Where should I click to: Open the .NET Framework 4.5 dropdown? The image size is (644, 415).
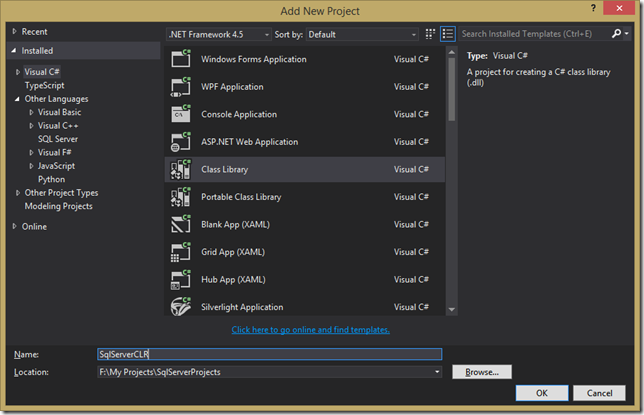pos(219,34)
